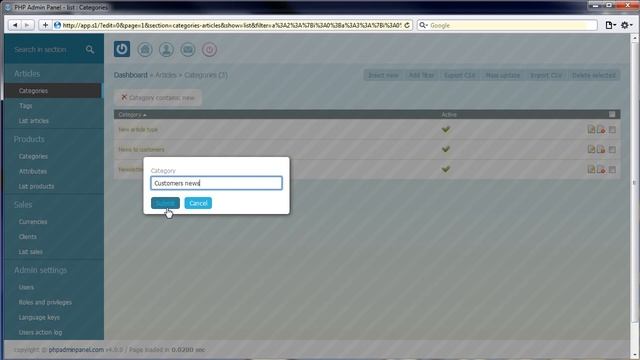Open the mail envelope icon

click(188, 50)
